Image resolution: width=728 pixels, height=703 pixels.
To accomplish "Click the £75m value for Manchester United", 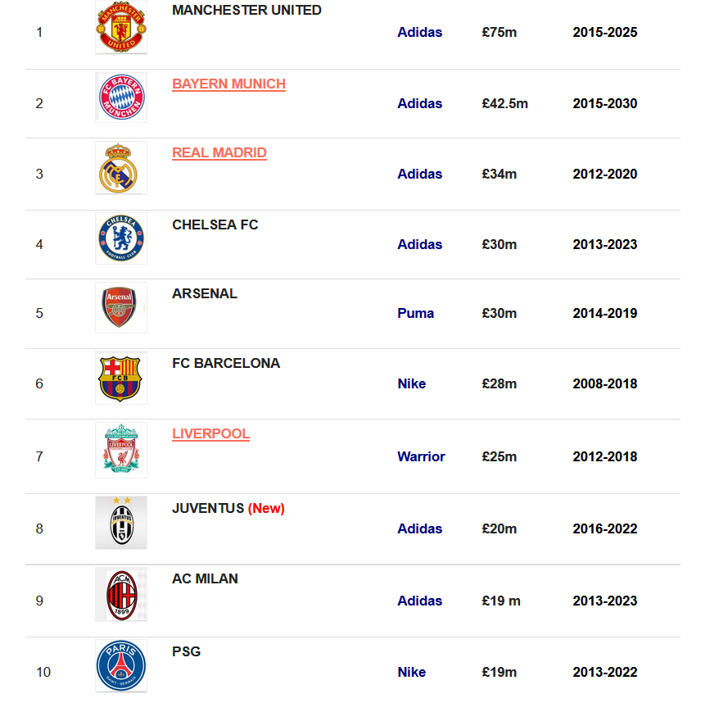I will click(x=499, y=32).
